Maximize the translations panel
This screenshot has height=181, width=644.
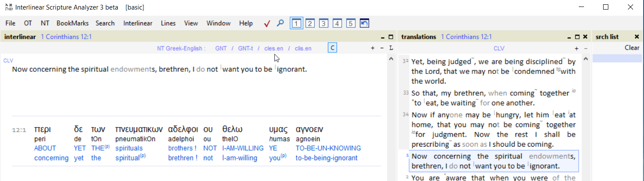click(x=577, y=37)
